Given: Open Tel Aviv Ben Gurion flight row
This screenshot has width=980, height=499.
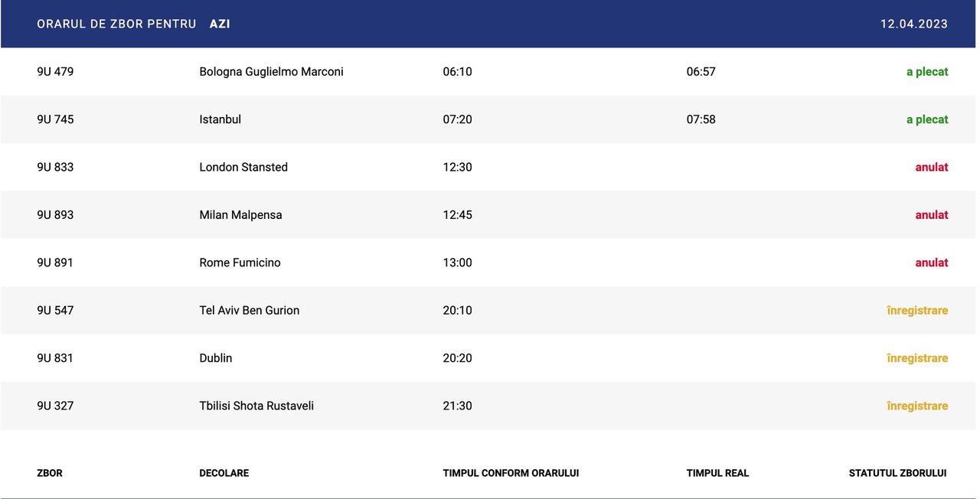Looking at the screenshot, I should click(490, 311).
